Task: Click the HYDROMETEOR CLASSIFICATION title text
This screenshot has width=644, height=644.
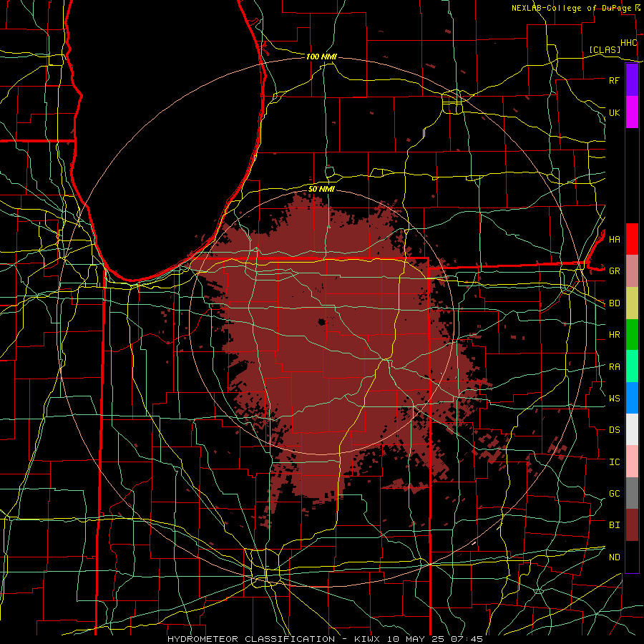Action: [251, 639]
